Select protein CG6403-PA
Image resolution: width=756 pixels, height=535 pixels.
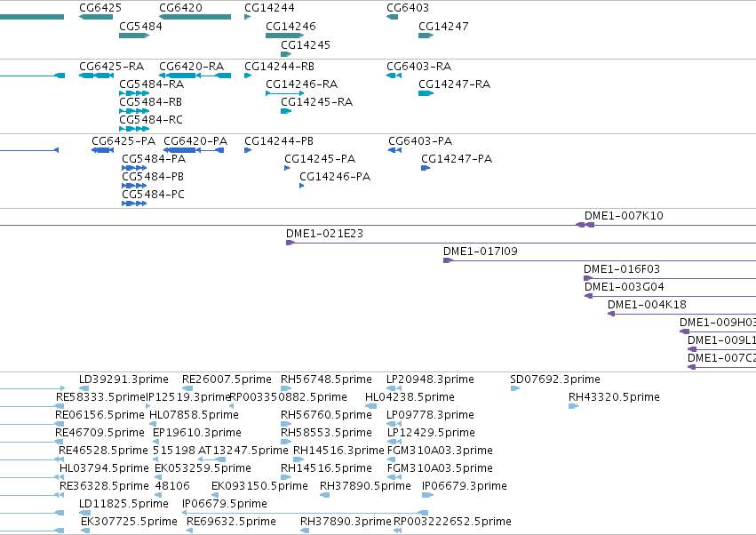coord(420,141)
